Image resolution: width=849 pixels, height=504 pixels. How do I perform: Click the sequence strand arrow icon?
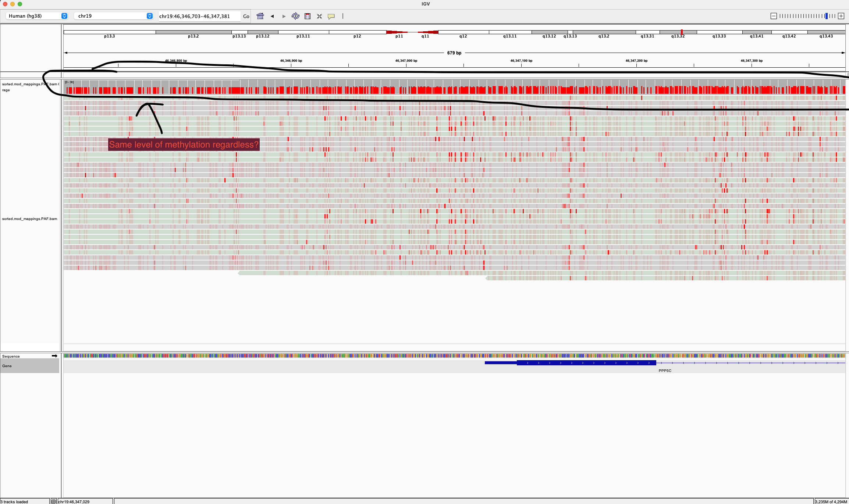(54, 356)
